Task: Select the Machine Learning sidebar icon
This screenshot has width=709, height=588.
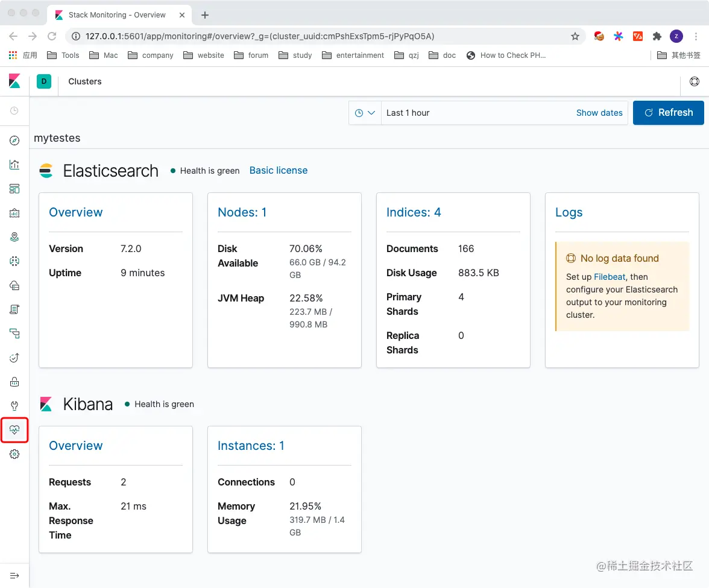Action: [x=14, y=261]
